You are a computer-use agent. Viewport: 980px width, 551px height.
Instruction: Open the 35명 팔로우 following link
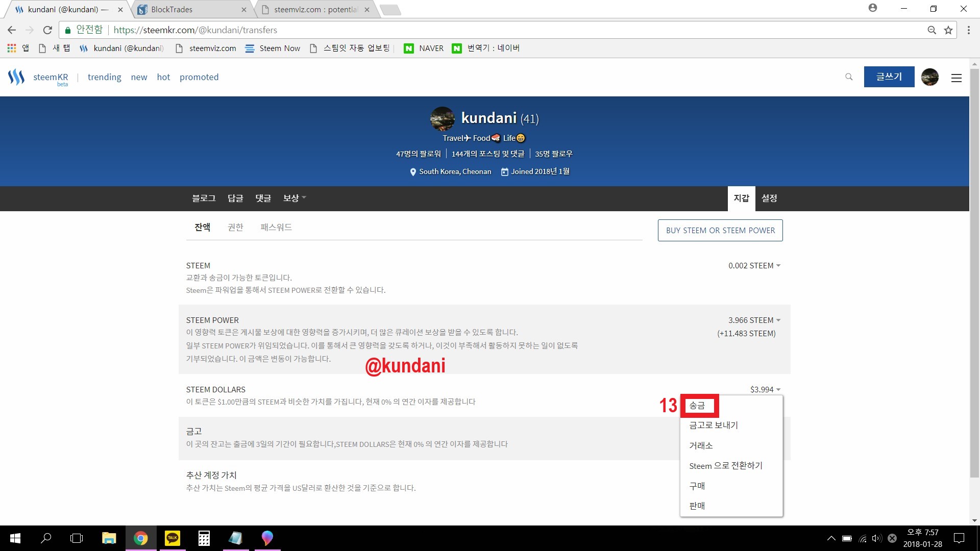click(554, 154)
